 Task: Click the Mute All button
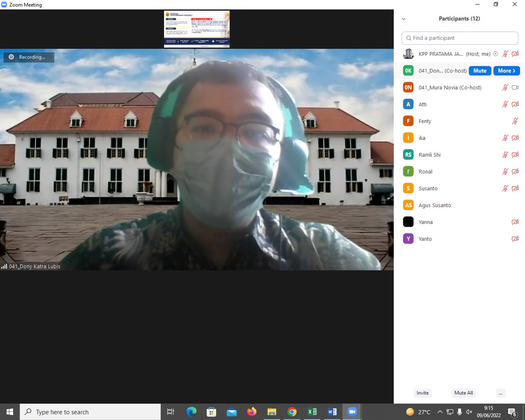(463, 393)
